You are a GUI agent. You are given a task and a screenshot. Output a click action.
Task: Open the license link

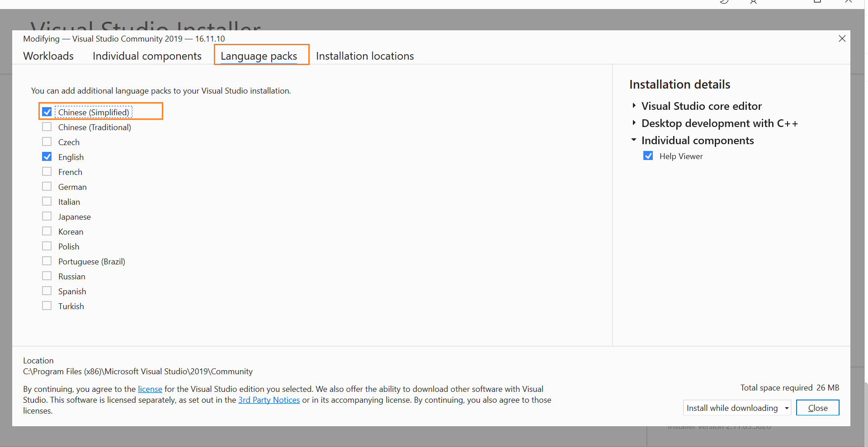click(150, 389)
